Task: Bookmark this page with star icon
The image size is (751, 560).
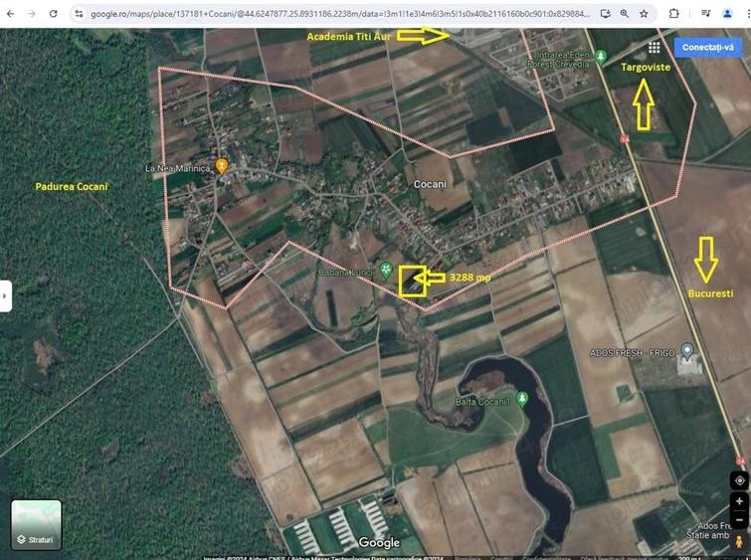Action: pos(645,14)
